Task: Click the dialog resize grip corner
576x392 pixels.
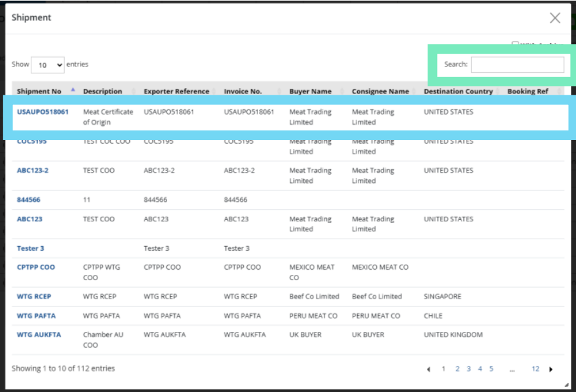Action: click(x=567, y=385)
